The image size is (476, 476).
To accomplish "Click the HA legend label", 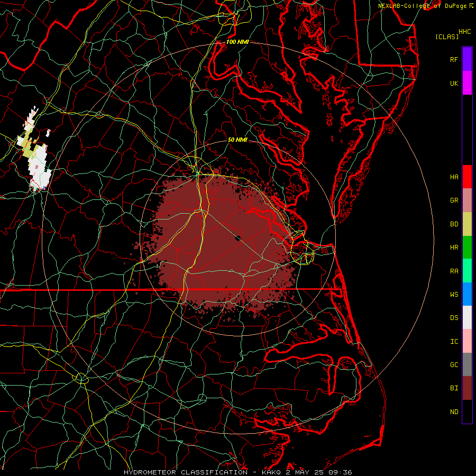I will (454, 177).
